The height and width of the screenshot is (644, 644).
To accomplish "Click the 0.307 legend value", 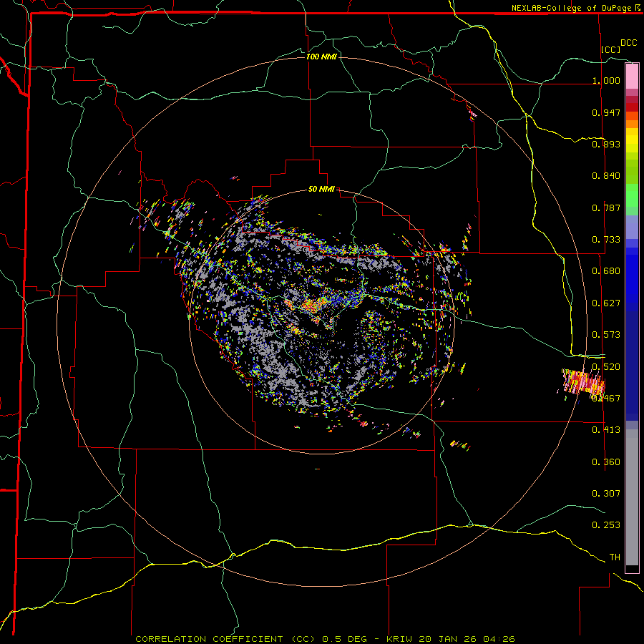I will 606,493.
